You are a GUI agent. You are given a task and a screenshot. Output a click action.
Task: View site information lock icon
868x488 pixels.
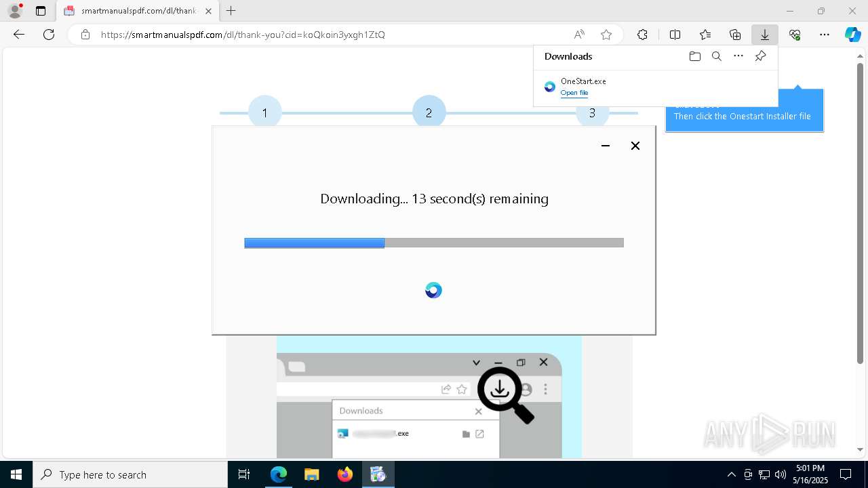click(x=85, y=35)
